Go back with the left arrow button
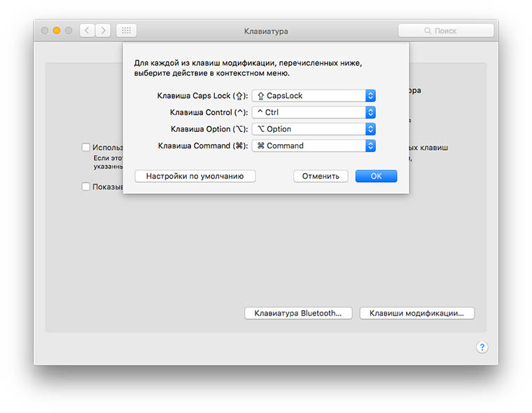 (x=87, y=31)
